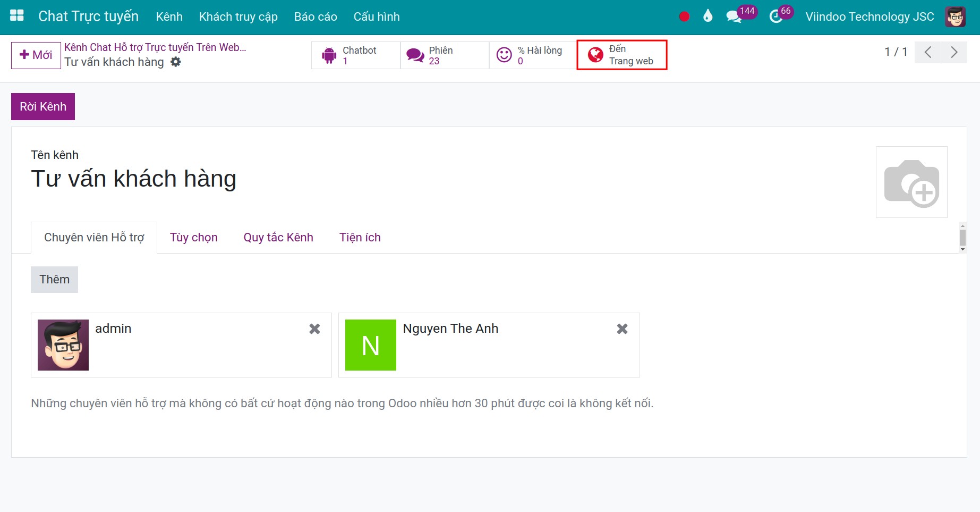Click the water drop icon in navbar
Screen dimensions: 980x512
pyautogui.click(x=708, y=16)
